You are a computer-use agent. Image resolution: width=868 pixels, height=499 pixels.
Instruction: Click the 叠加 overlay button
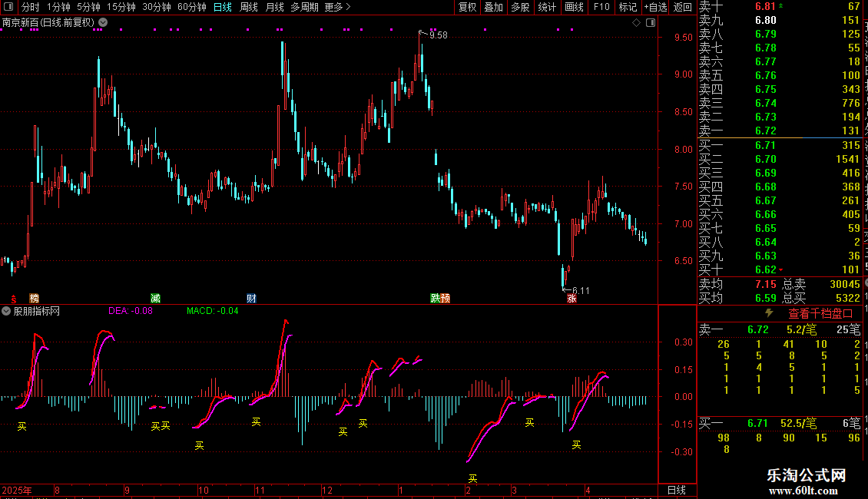click(494, 7)
